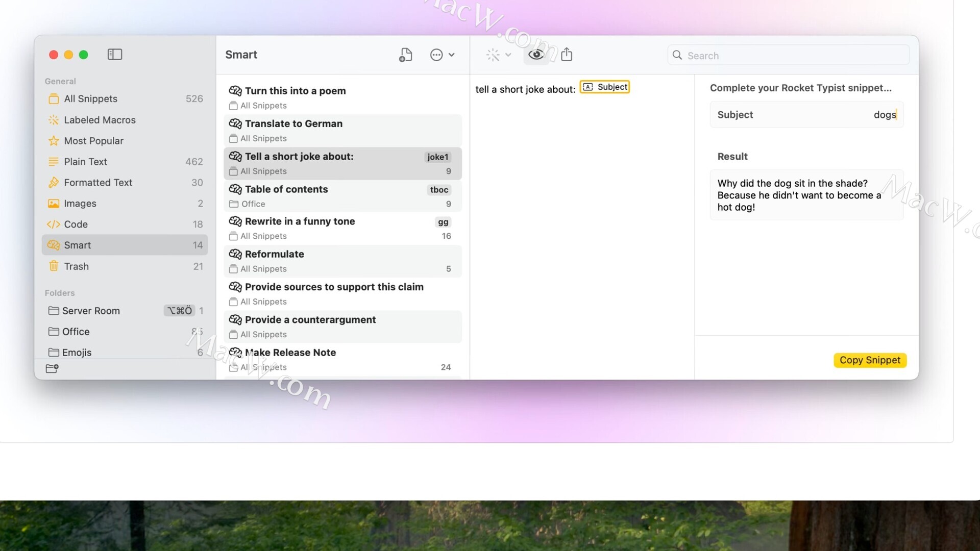Open Most Popular category
Screen dimensions: 980x551
point(125,141)
